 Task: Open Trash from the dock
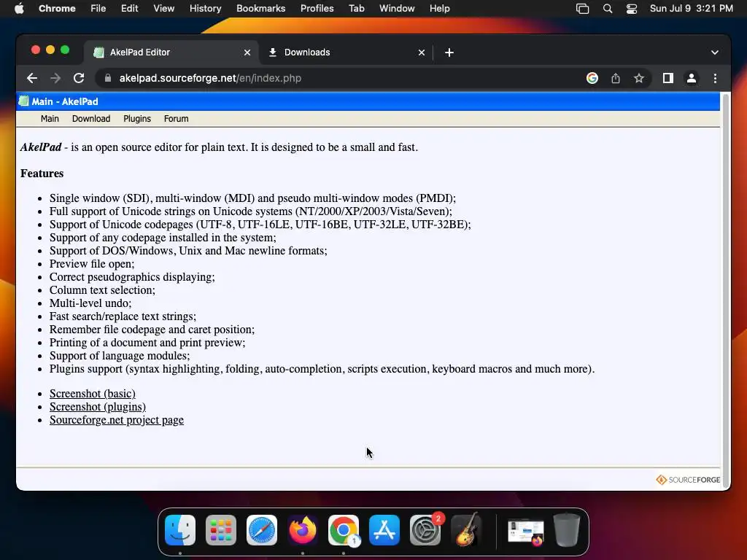pos(567,530)
